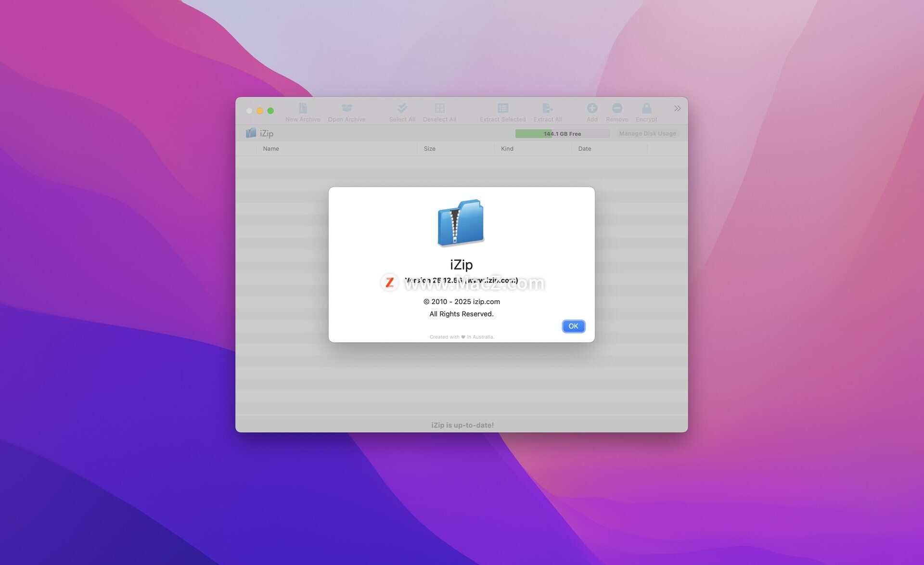Click the 144.1 GB Free disk bar
This screenshot has width=924, height=565.
pyautogui.click(x=562, y=134)
